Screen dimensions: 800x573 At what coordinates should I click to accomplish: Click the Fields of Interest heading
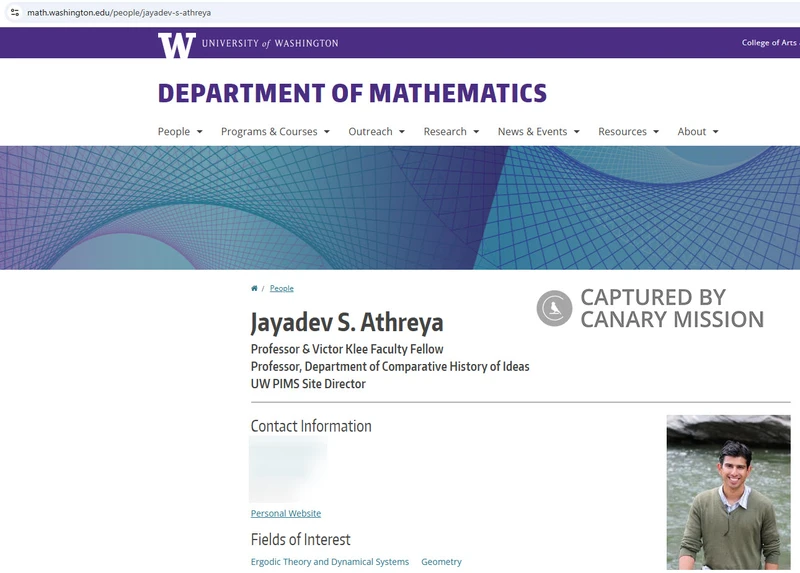[x=301, y=539]
